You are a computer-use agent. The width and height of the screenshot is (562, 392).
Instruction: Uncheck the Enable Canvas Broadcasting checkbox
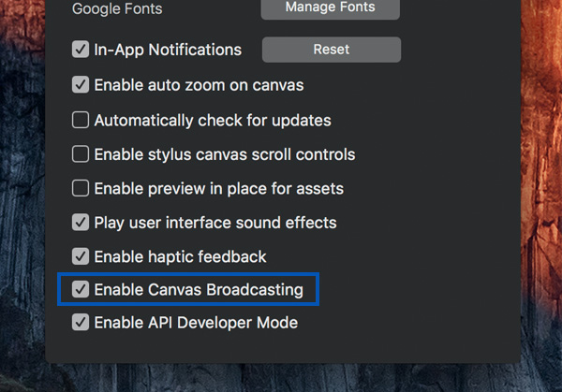coord(81,290)
